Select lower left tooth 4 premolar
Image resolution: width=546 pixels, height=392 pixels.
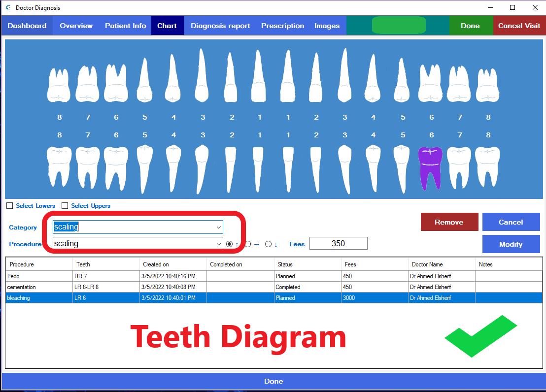click(x=373, y=169)
